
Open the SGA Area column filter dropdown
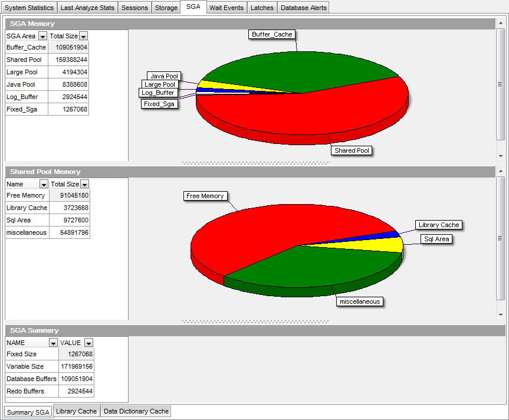point(42,36)
